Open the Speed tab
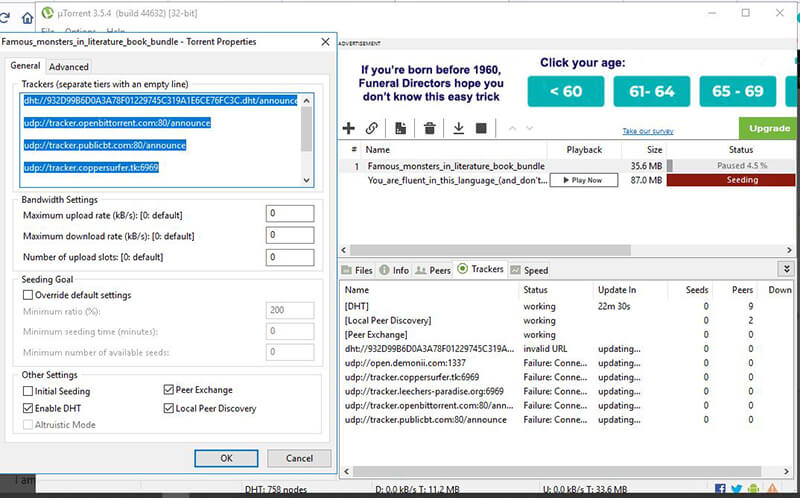Image resolution: width=800 pixels, height=498 pixels. pos(529,270)
